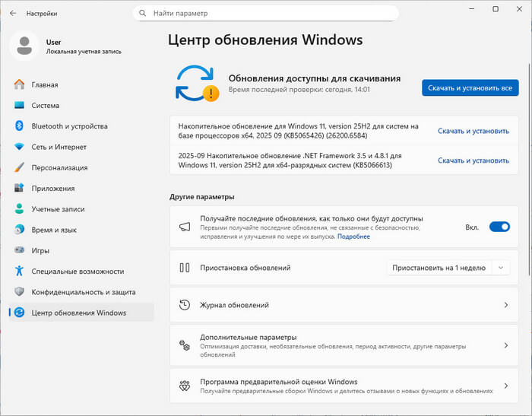
Task: Open Дополнительные параметры via its chevron
Action: point(505,346)
